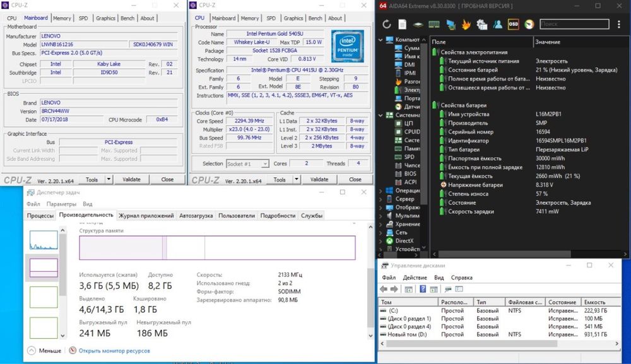Select the Task Manager memory graph thumbnail
631x364 pixels.
click(44, 268)
